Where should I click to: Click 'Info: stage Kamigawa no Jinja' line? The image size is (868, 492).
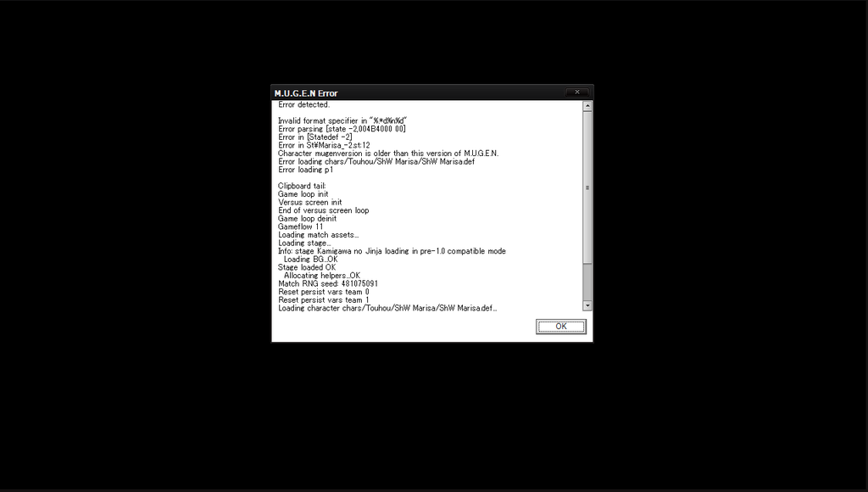(x=392, y=251)
